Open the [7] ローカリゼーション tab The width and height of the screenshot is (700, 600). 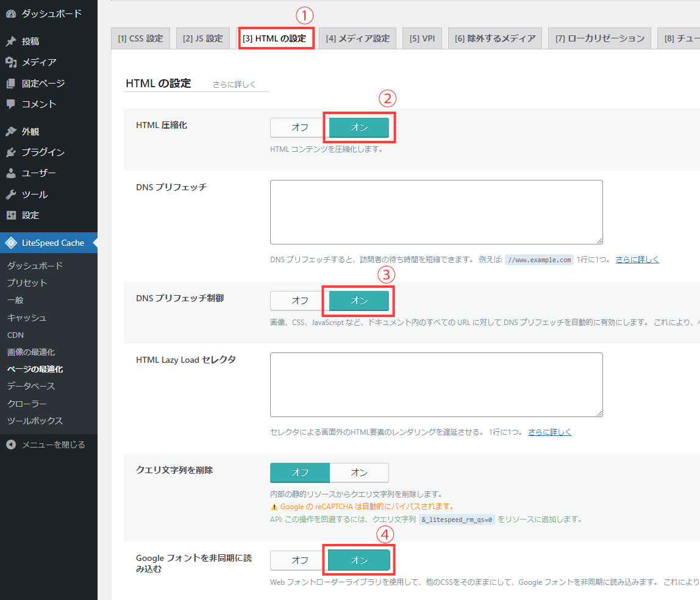[600, 38]
